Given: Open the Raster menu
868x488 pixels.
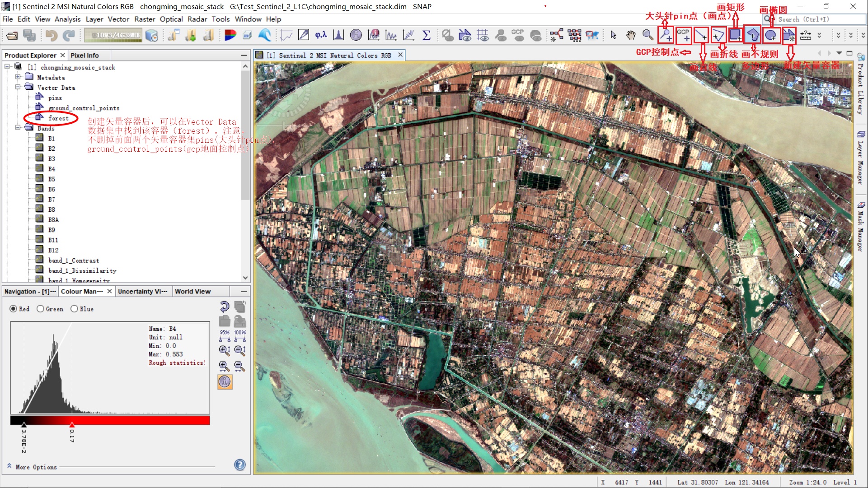Looking at the screenshot, I should pyautogui.click(x=145, y=19).
